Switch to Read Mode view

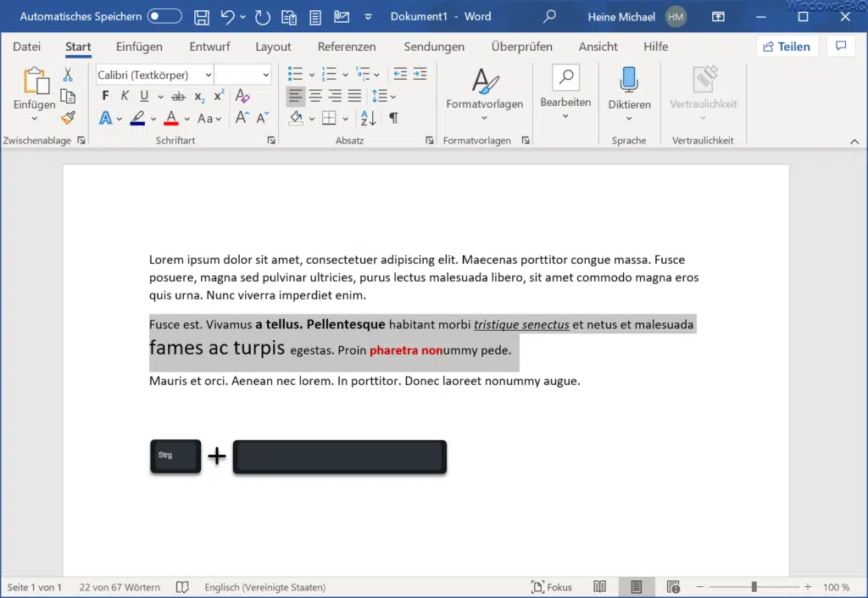(x=599, y=586)
